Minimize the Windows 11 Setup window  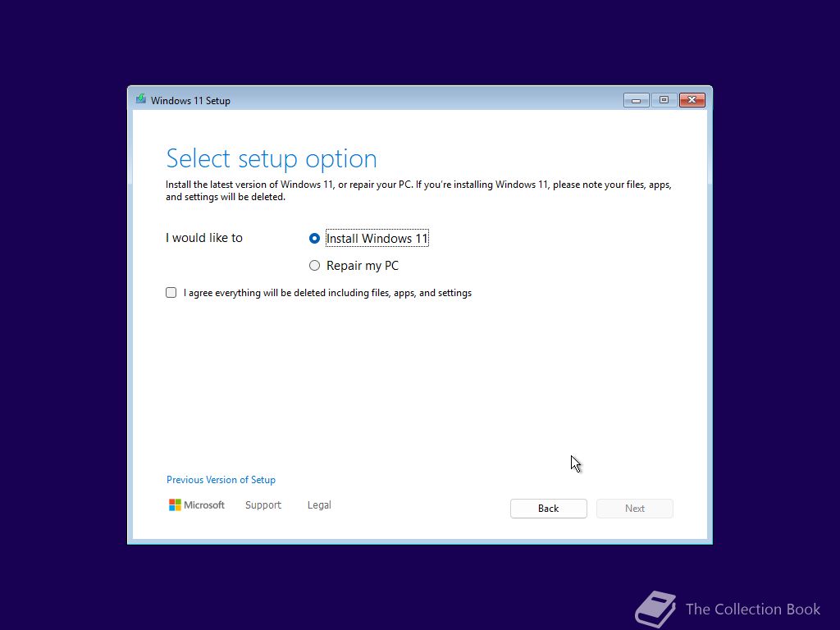click(636, 100)
